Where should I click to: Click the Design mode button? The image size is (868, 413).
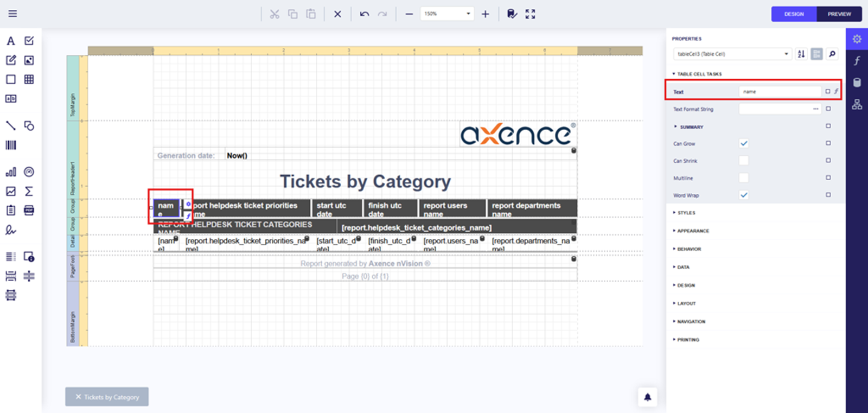pyautogui.click(x=794, y=14)
